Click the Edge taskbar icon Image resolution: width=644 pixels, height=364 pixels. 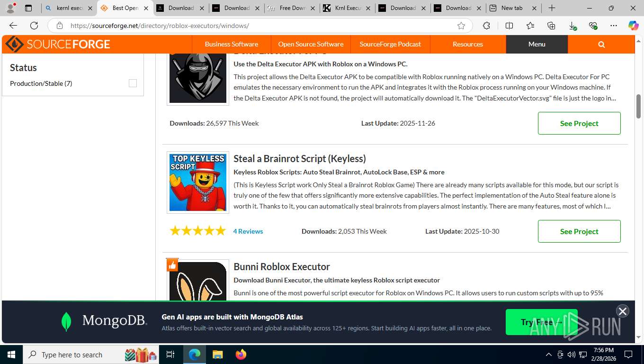(195, 355)
